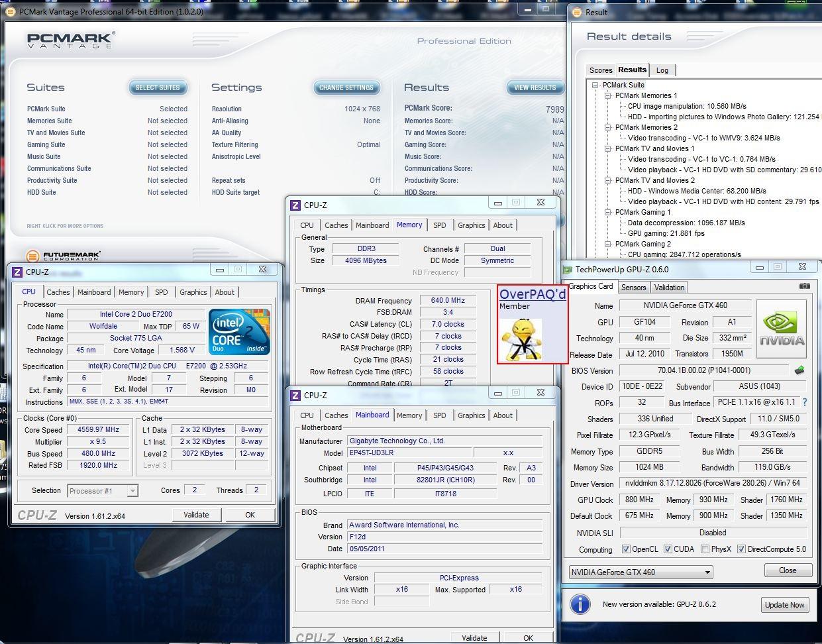Click the OverPAQ'd link
The image size is (822, 644).
533,294
